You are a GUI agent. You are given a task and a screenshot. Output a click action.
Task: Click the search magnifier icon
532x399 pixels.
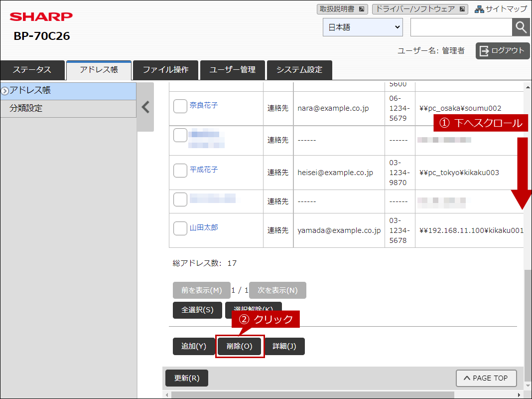click(521, 27)
